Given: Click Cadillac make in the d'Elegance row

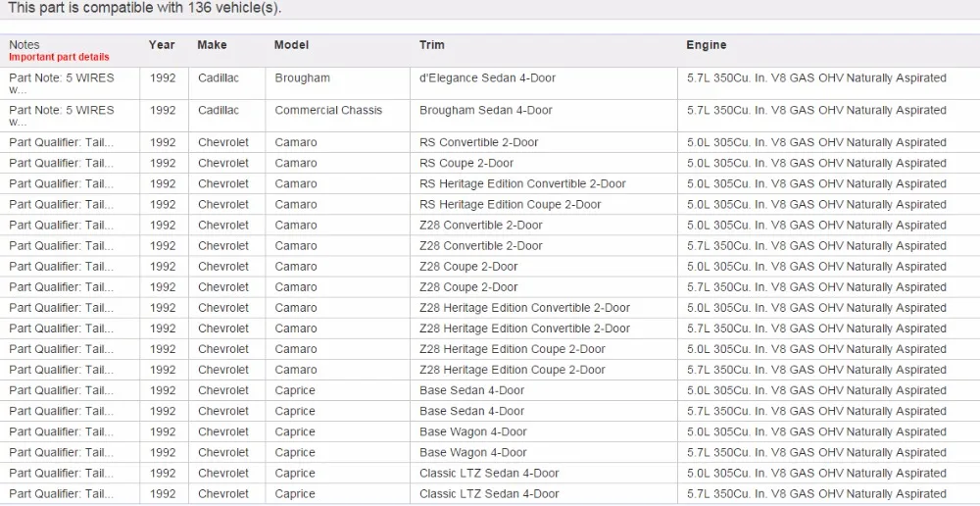Looking at the screenshot, I should pos(219,78).
